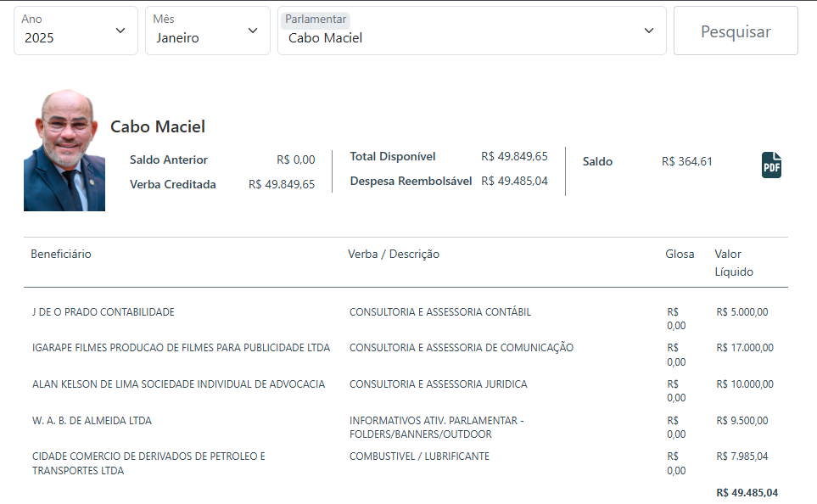This screenshot has height=504, width=817.
Task: Select the Beneficiário column header
Action: point(61,254)
